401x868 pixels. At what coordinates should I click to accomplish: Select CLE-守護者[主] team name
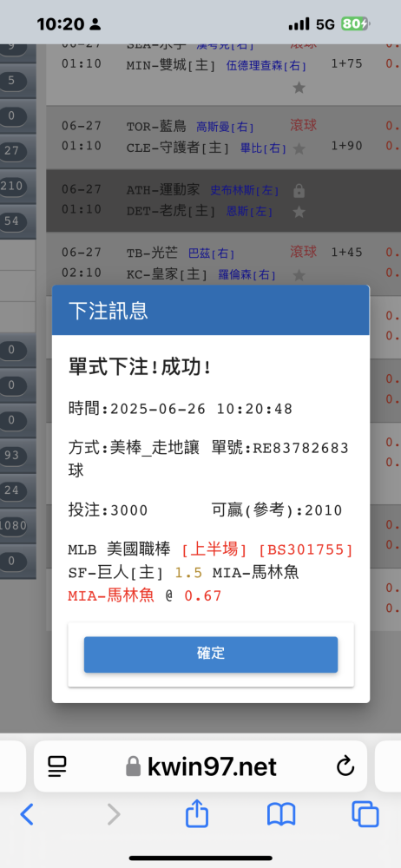(170, 148)
